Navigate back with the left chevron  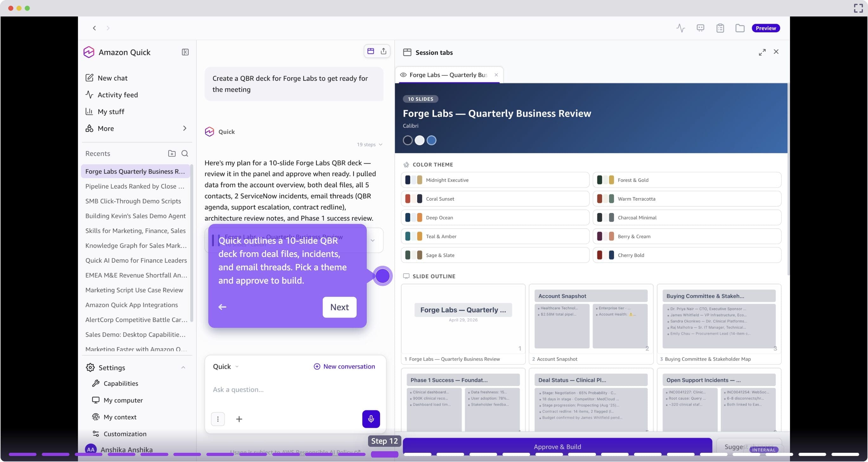[94, 28]
